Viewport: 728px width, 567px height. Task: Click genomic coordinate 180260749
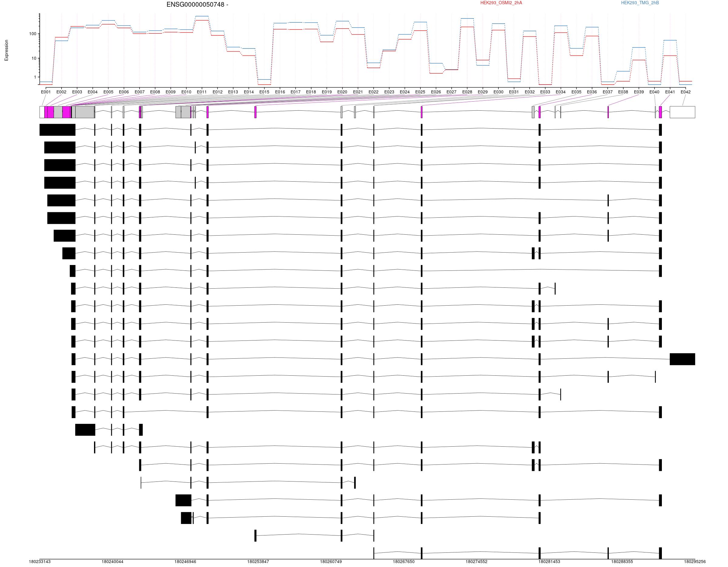(331, 562)
